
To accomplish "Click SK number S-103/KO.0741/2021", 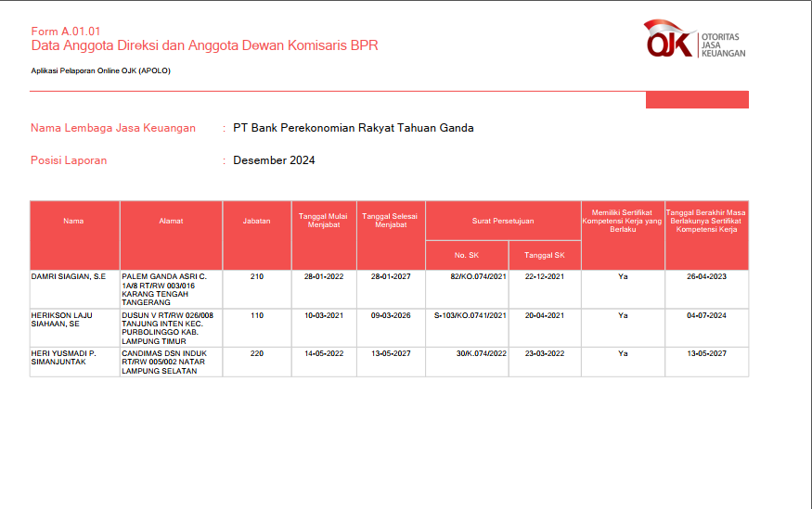I will pyautogui.click(x=470, y=315).
